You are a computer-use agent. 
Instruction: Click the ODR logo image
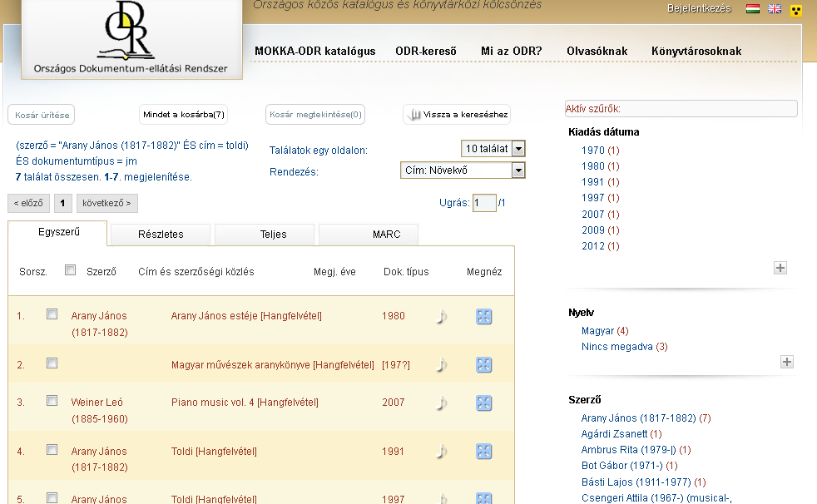click(131, 37)
